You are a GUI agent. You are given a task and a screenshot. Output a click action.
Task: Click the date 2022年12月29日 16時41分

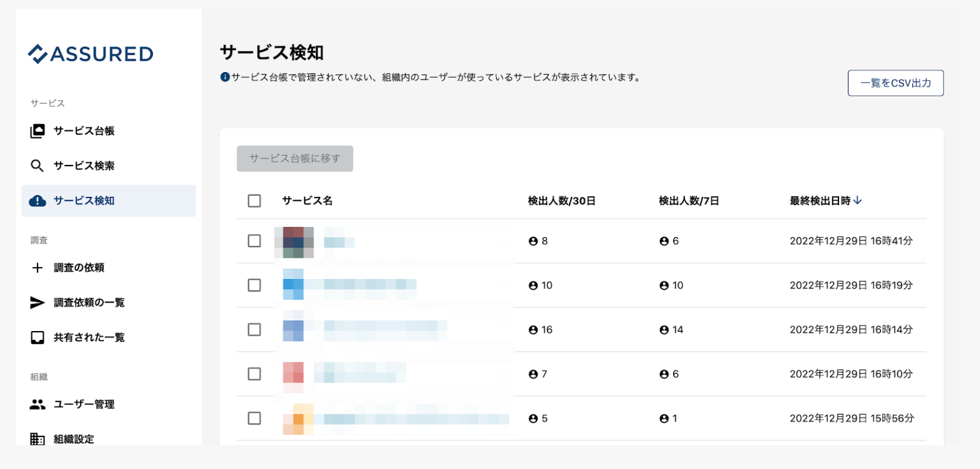851,241
